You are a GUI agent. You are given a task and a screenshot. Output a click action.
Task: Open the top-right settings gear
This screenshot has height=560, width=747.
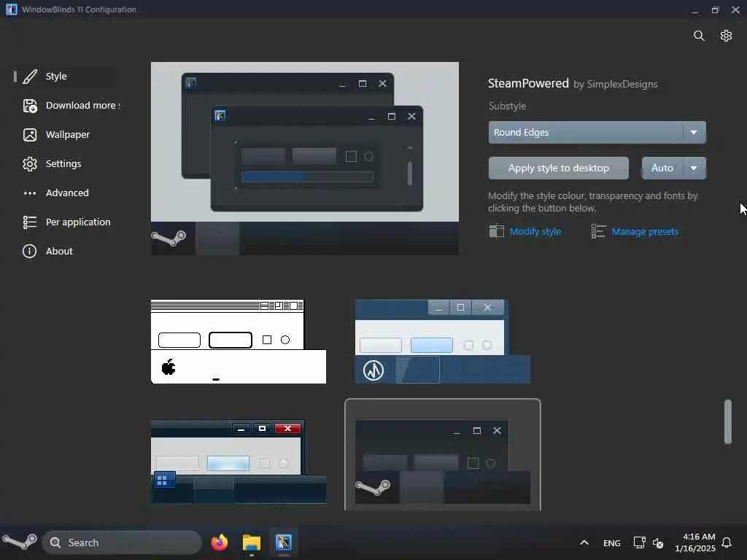coord(726,36)
